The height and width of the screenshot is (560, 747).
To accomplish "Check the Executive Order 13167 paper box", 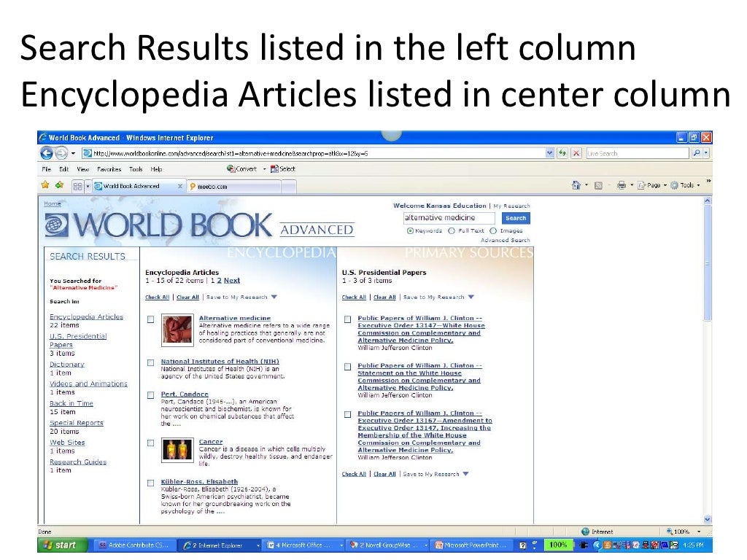I will 348,415.
